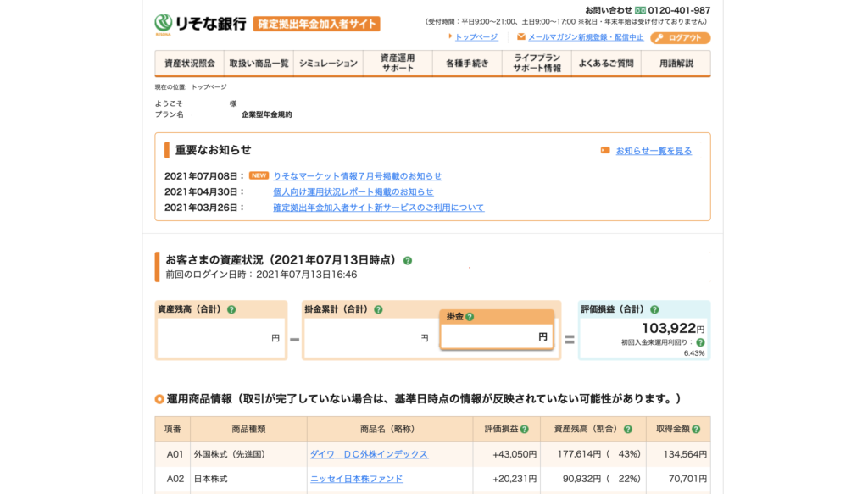This screenshot has width=868, height=494.
Task: Go to よくあるご質問 menu tab
Action: (606, 64)
